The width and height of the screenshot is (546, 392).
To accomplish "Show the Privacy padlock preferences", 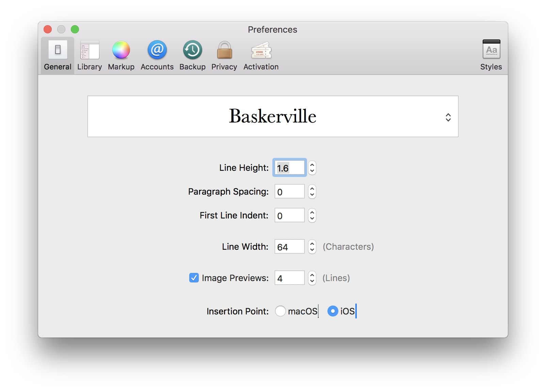I will [224, 55].
